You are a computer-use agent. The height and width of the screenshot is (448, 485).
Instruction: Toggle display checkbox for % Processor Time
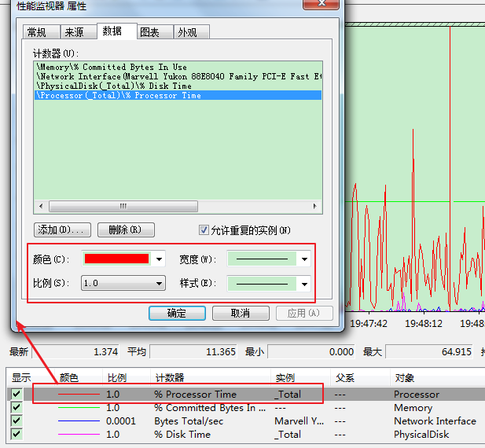point(16,394)
